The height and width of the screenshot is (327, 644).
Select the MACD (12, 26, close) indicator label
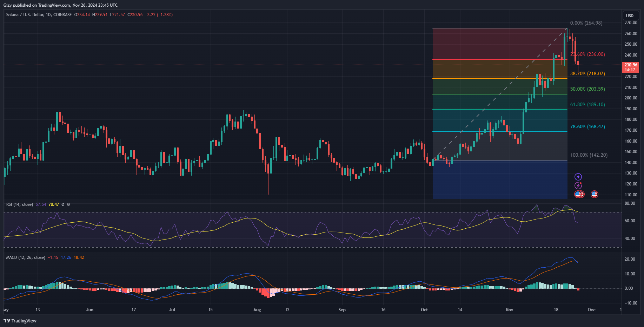26,257
